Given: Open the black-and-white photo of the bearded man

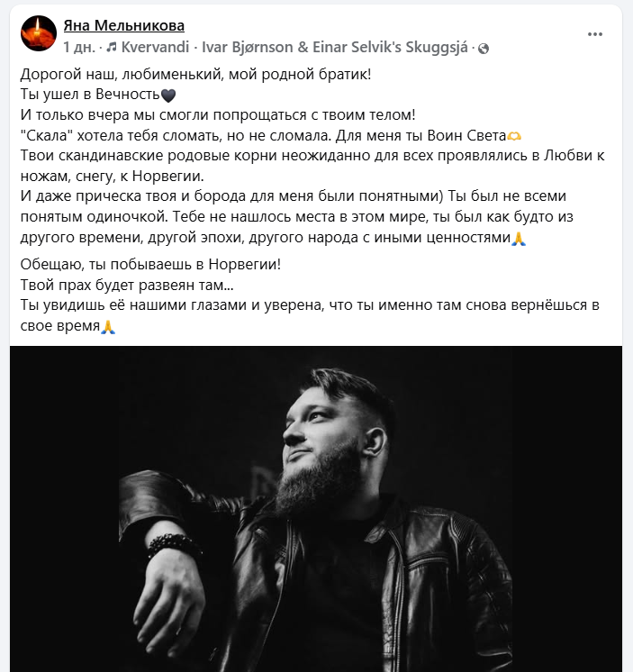Looking at the screenshot, I should pos(316,509).
